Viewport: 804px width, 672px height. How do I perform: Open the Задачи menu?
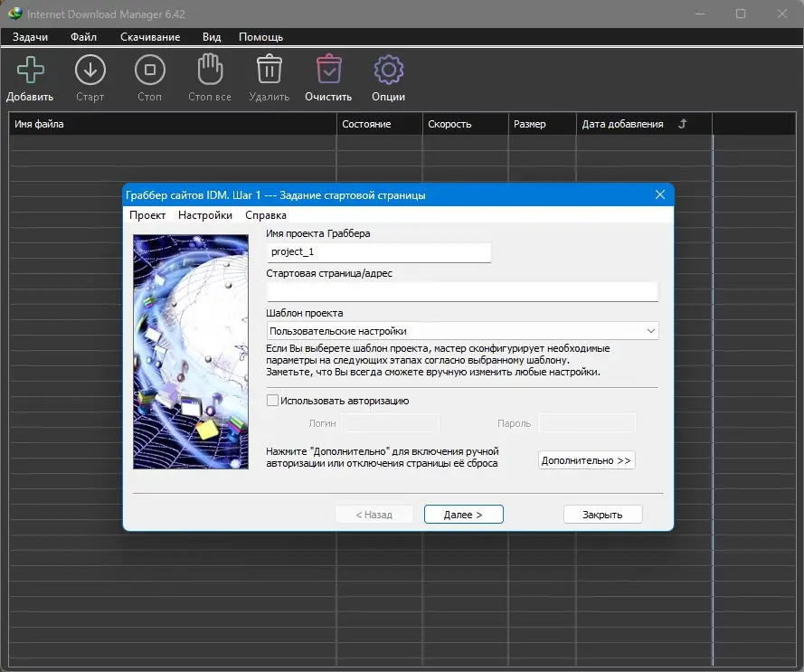coord(30,37)
